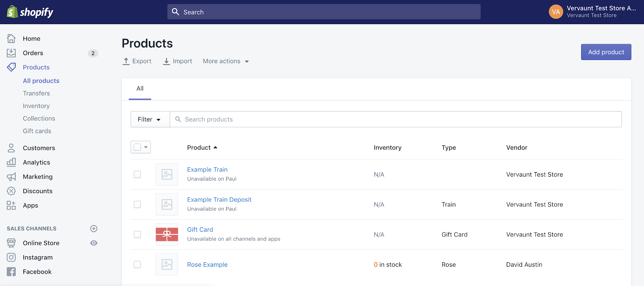Focus the Search products field

[x=394, y=119]
